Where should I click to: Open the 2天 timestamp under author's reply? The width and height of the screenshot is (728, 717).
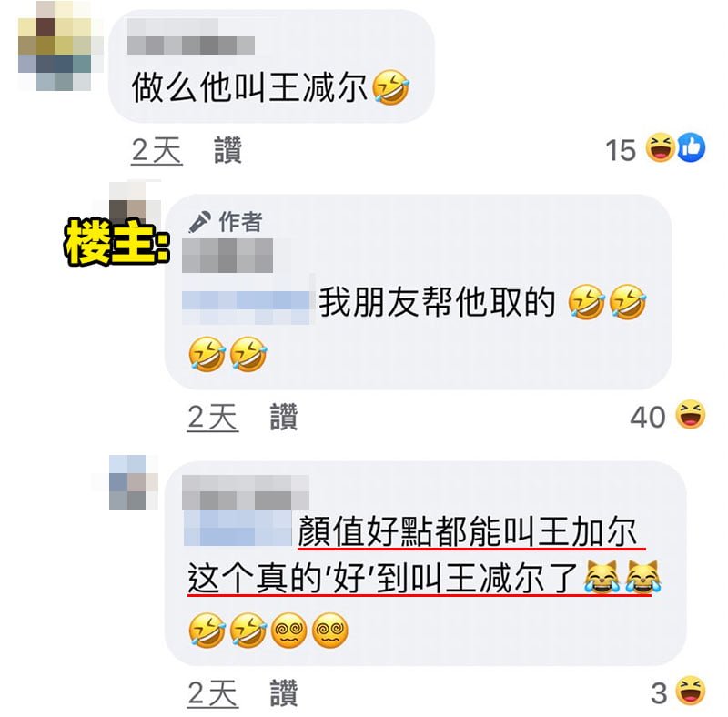tap(213, 417)
